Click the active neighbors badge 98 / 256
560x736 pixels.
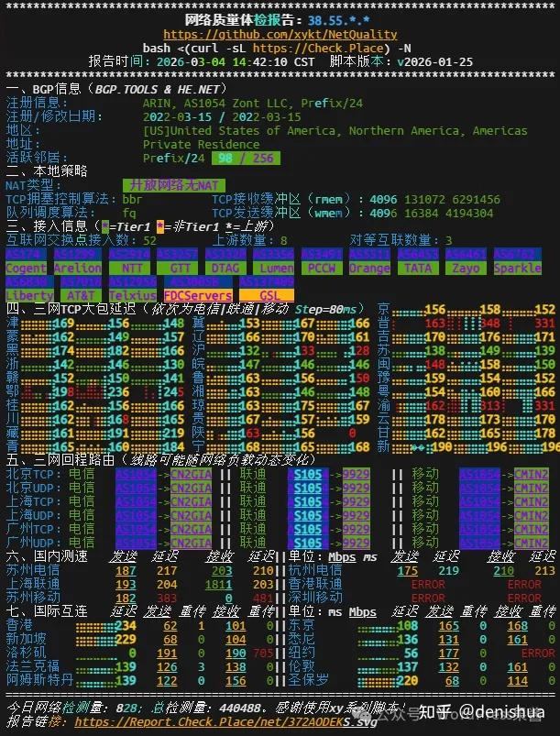[246, 159]
